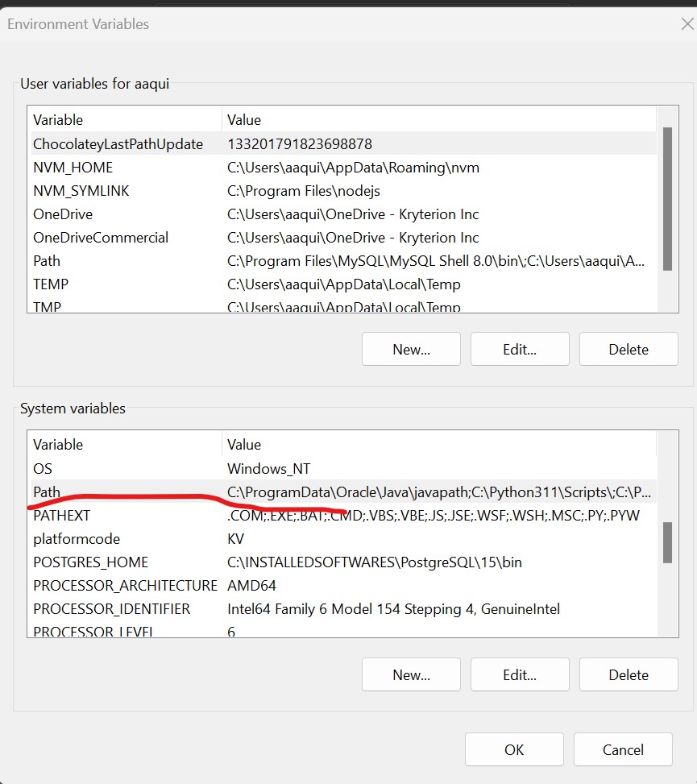The image size is (697, 784).
Task: Select the PATHEXT system variable row
Action: 61,516
